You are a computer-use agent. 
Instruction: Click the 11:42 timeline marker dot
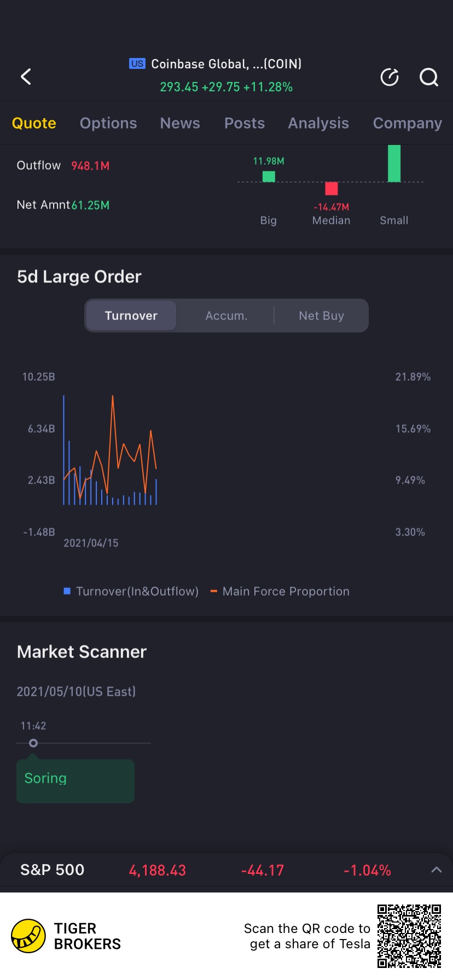[33, 743]
